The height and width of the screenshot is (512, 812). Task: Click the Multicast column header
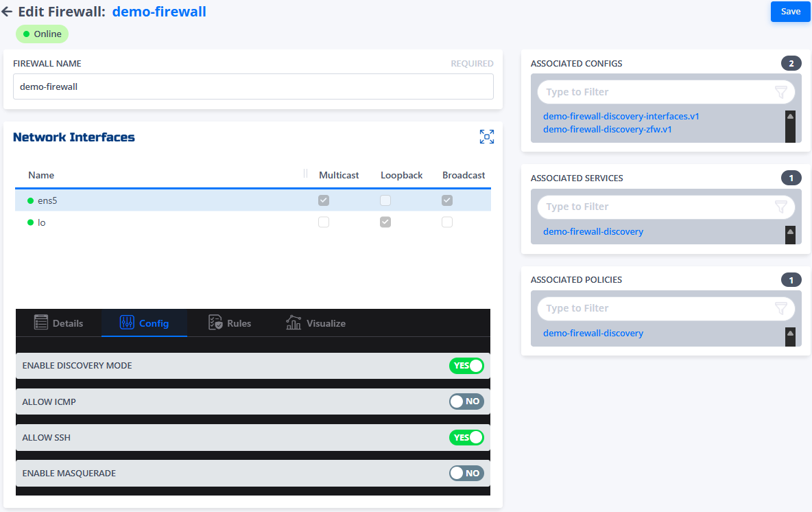339,175
